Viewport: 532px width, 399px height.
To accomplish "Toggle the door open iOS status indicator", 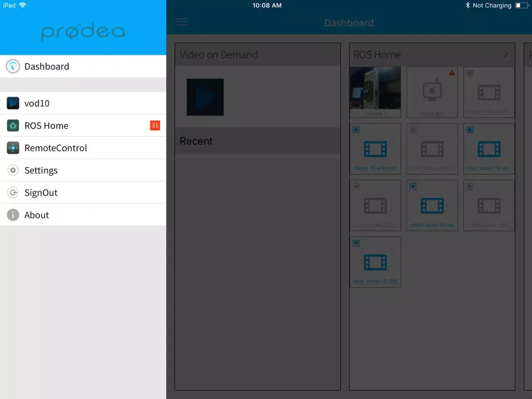I will 356,186.
